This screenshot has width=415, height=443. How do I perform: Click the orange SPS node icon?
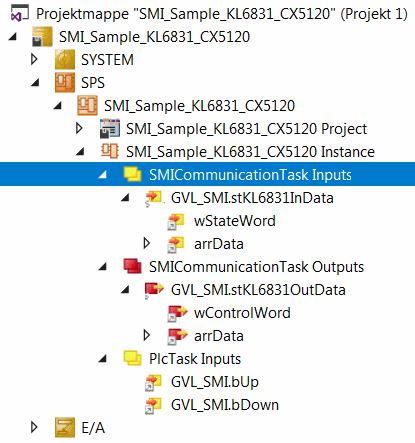pos(65,82)
